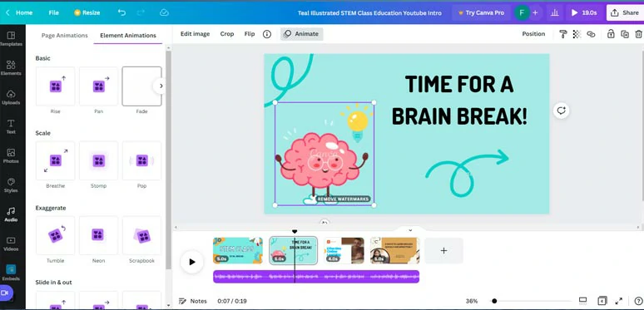Open the File menu
This screenshot has height=310, width=644.
click(x=54, y=12)
